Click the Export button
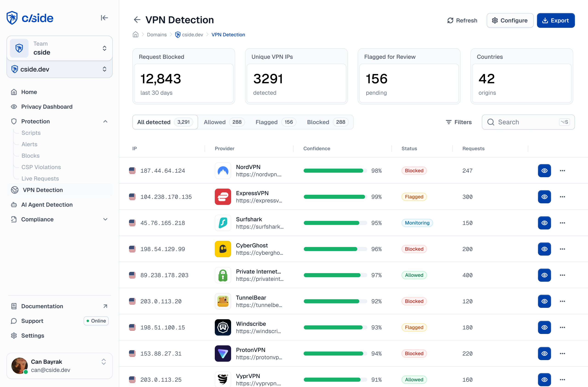This screenshot has width=588, height=387. (x=556, y=20)
